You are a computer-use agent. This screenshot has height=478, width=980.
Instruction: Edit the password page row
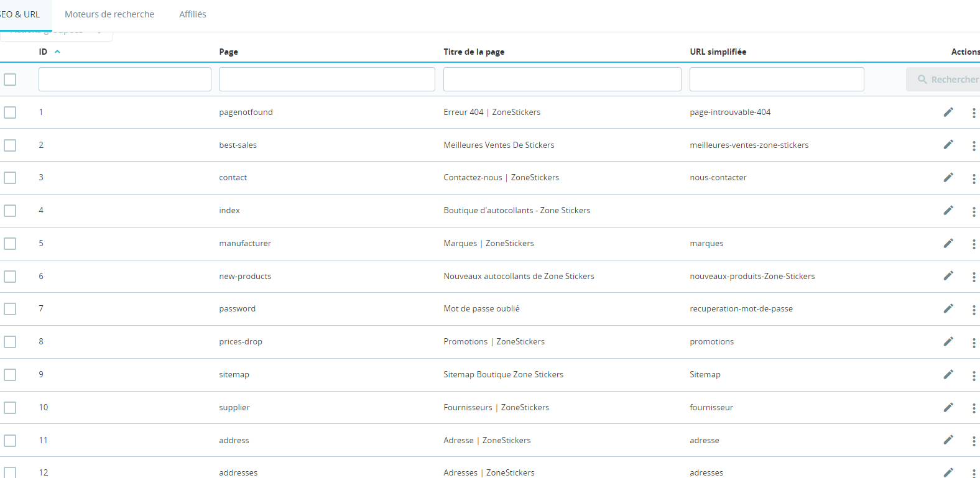click(x=948, y=308)
